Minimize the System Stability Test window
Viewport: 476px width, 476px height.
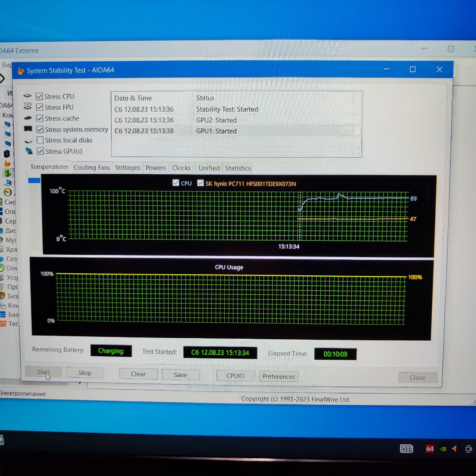(x=386, y=69)
